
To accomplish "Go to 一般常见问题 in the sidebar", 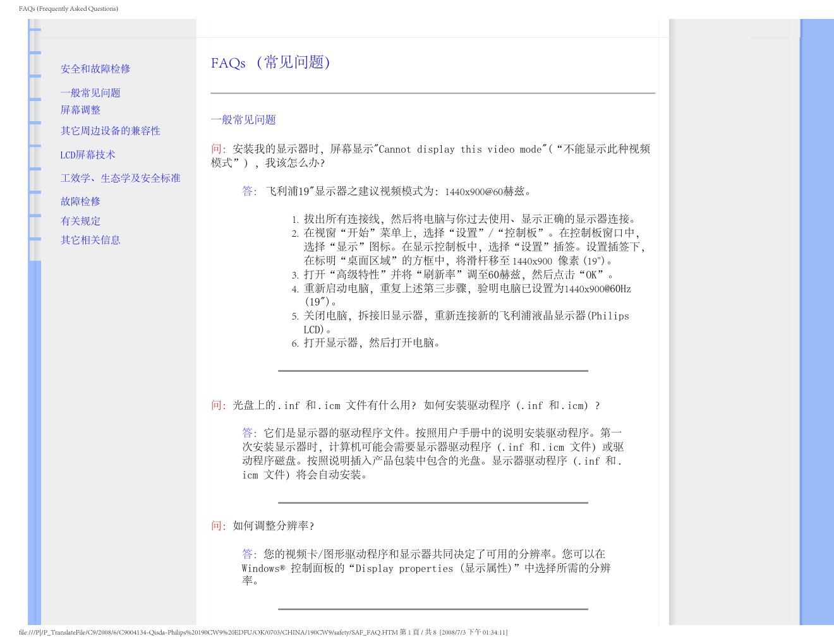I will [x=90, y=93].
